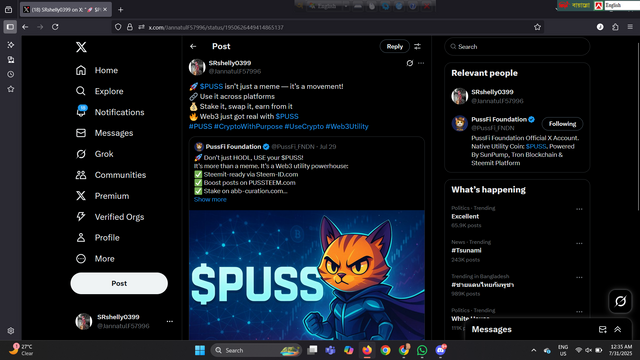Open Firefox sidebar synced tabs icon
Image resolution: width=640 pixels, height=360 pixels.
coord(11,60)
